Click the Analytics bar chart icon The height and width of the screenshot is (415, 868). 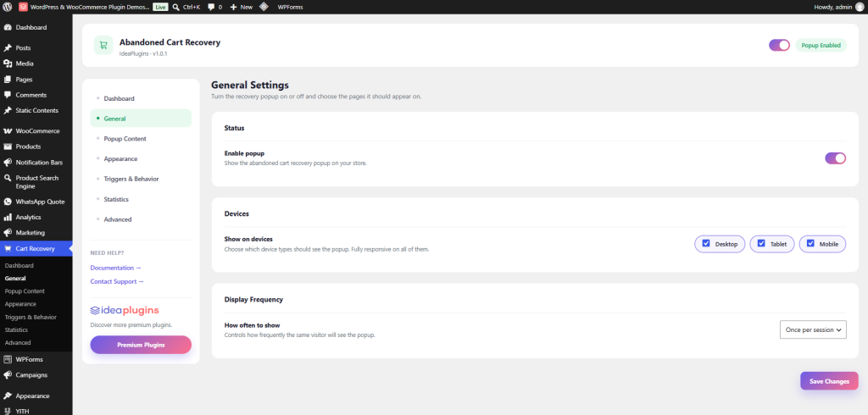[x=8, y=218]
